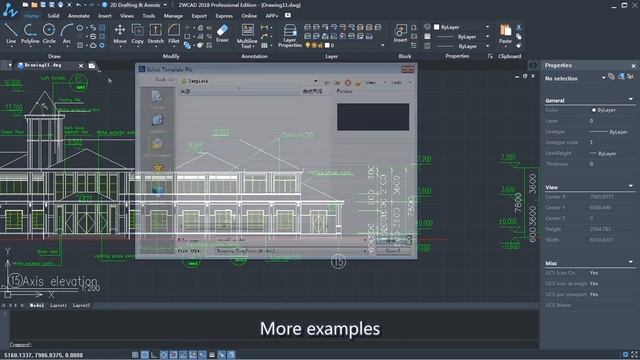This screenshot has height=360, width=640.
Task: Click the Open folder icon in quick access toolbar
Action: pyautogui.click(x=34, y=5)
